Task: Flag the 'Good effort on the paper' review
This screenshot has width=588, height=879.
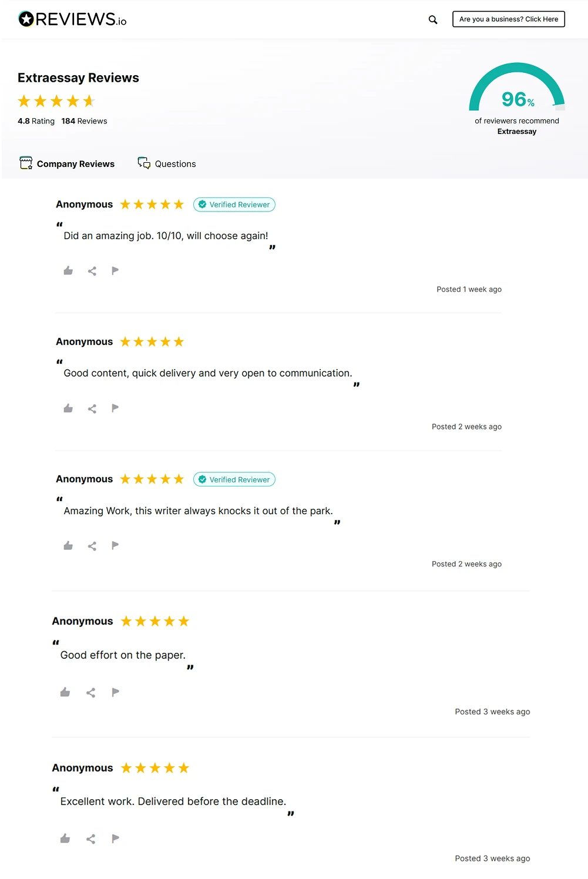Action: point(116,692)
